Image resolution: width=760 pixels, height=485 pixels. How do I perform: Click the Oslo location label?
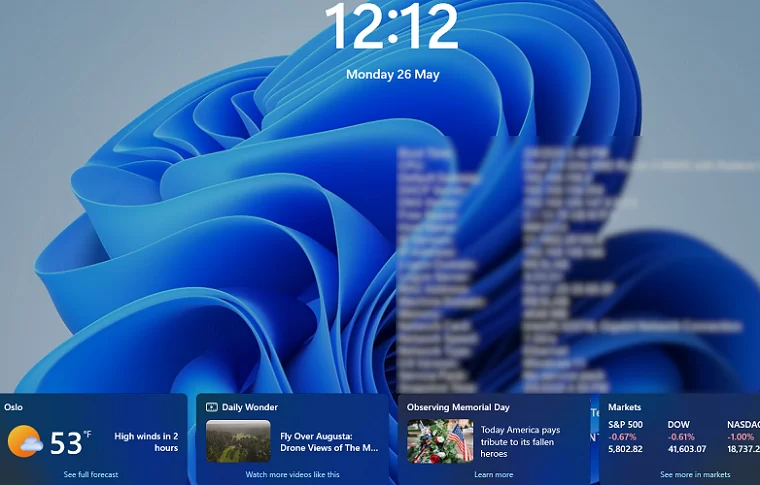[13, 407]
